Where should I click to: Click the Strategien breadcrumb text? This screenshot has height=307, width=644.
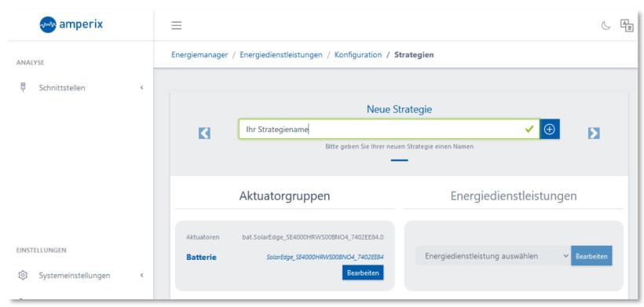[x=414, y=55]
